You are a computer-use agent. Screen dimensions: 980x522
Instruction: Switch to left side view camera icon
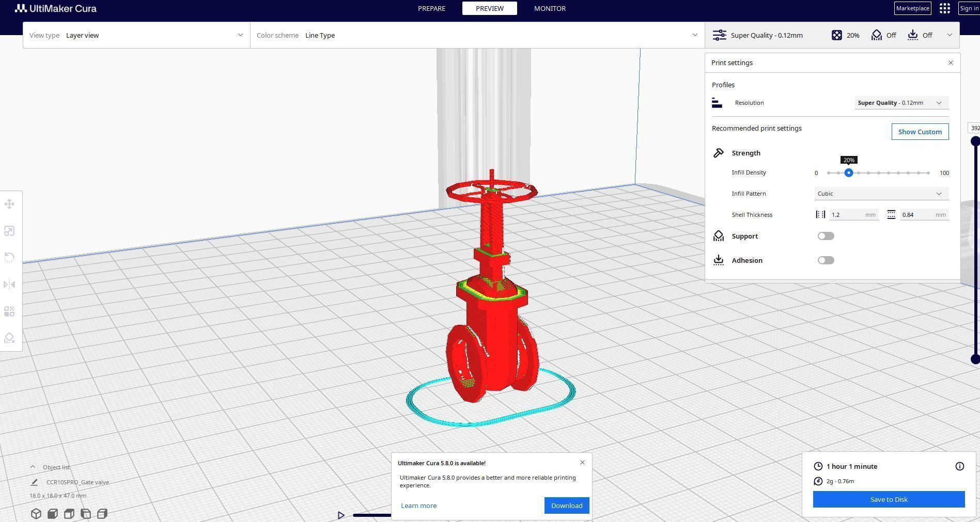click(x=86, y=514)
